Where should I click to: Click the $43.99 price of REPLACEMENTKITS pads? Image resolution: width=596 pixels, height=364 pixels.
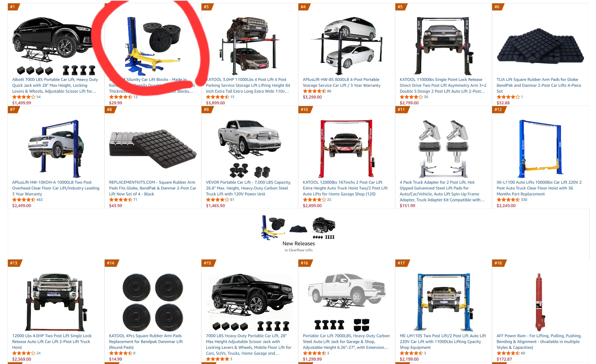tap(115, 206)
